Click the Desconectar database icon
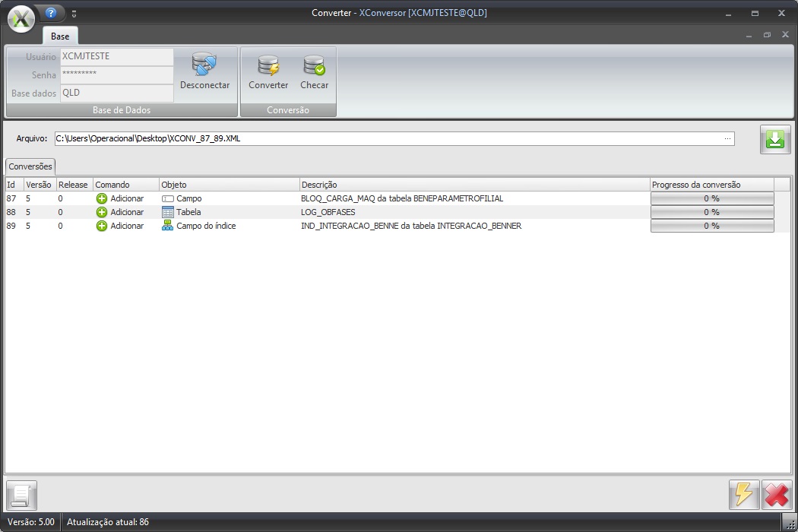 [x=204, y=66]
